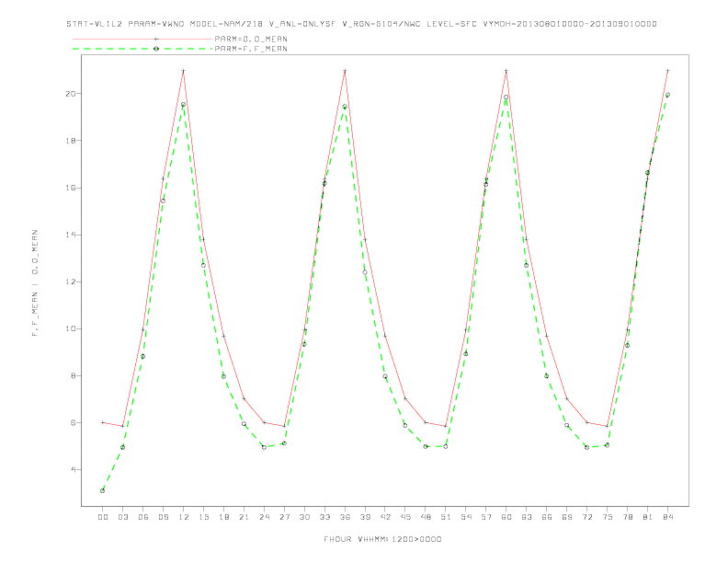Click x-axis tick label 57
This screenshot has width=728, height=563.
[486, 517]
